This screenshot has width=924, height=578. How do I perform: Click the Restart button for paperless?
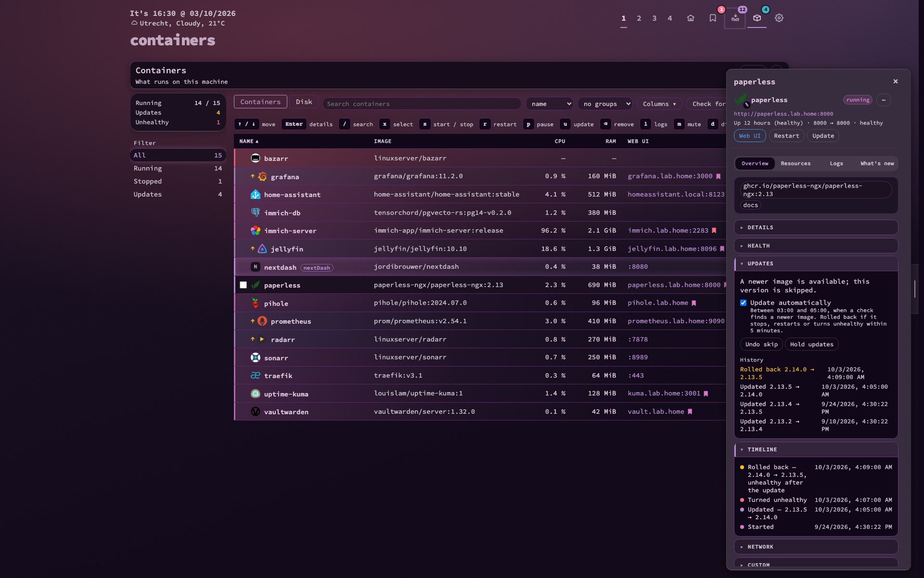pyautogui.click(x=786, y=136)
